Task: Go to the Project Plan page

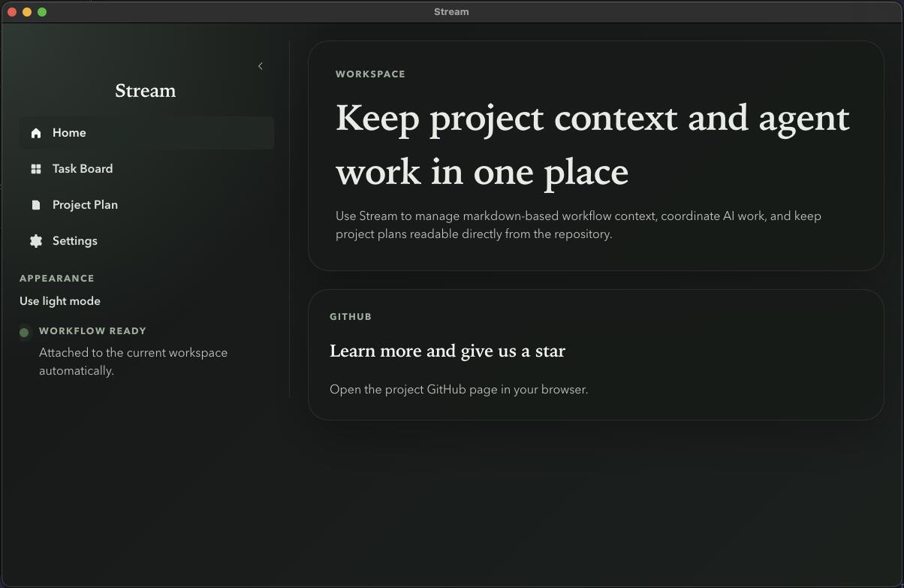Action: [x=146, y=205]
